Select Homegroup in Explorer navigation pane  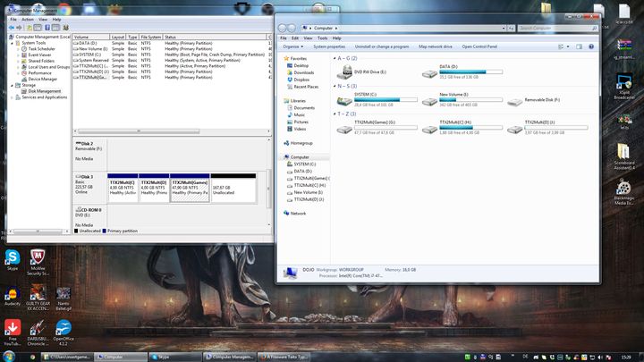tap(298, 143)
